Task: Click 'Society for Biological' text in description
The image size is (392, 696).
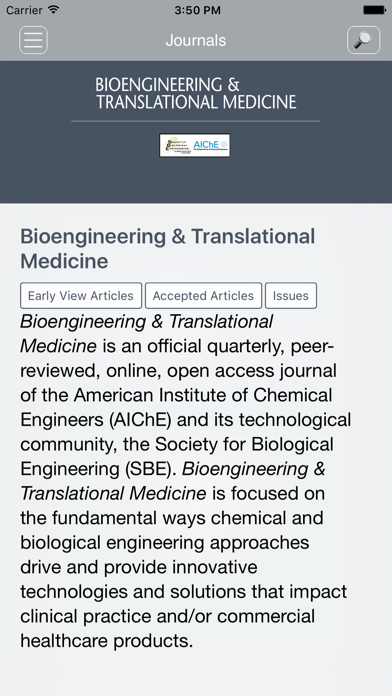Action: pos(238,444)
